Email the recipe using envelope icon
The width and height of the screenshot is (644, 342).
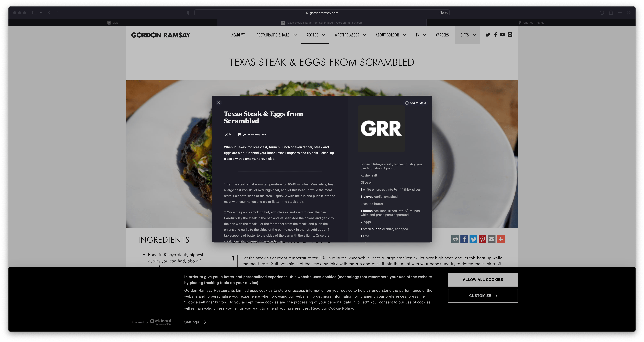click(x=491, y=239)
